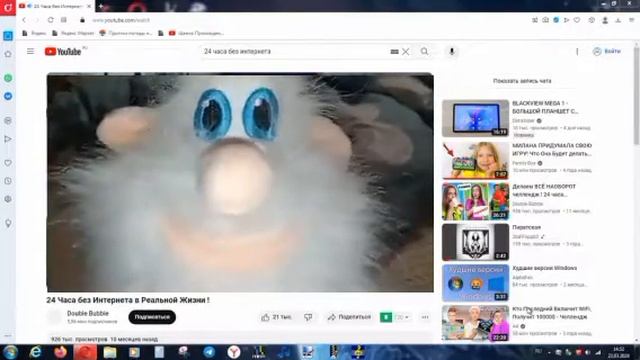The width and height of the screenshot is (640, 360).
Task: Open the Яндекс Маркет bookmark
Action: (73, 33)
